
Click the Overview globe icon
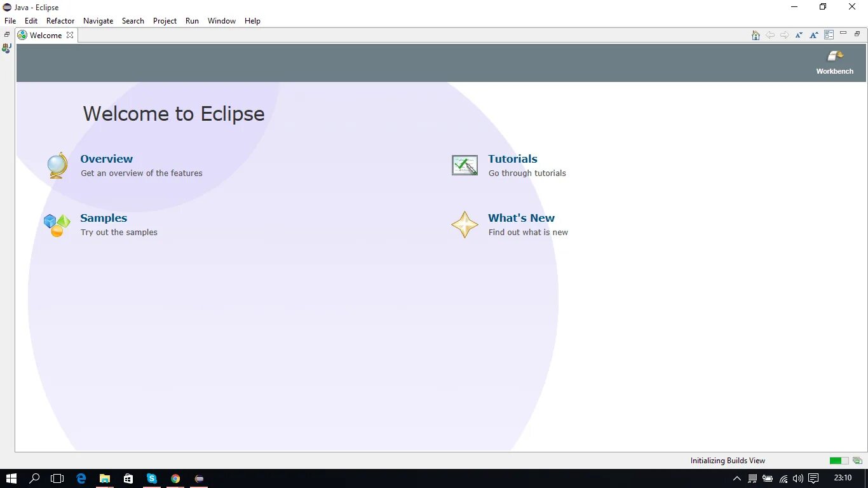[x=57, y=165]
